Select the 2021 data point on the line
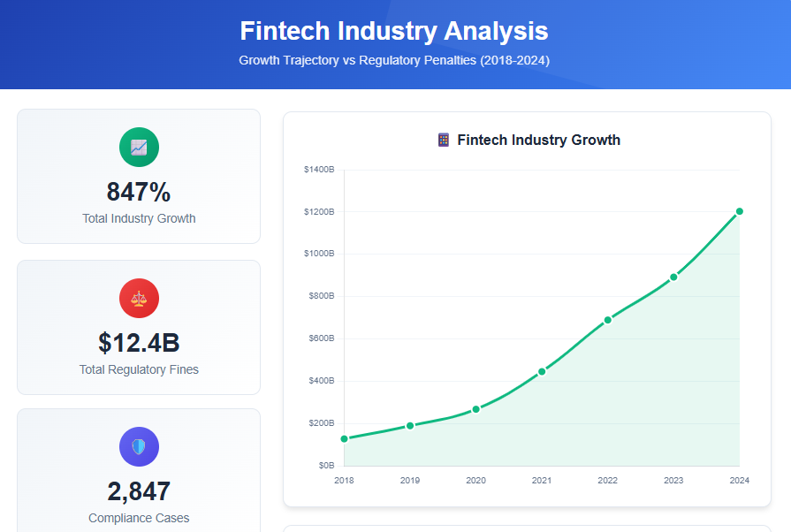The image size is (791, 532). pos(541,372)
